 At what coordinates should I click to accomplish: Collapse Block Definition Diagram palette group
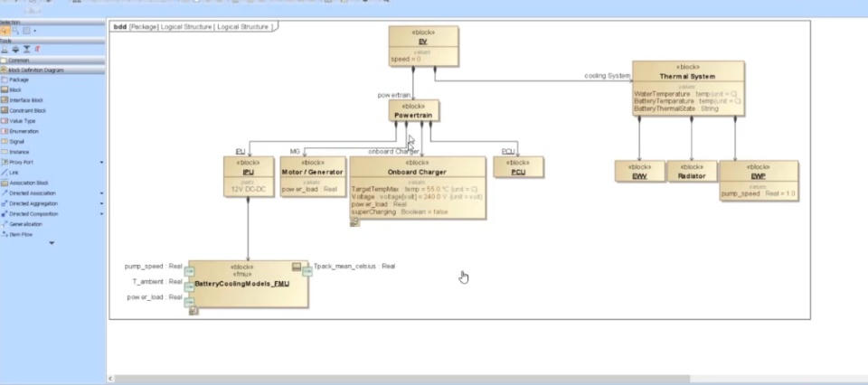pyautogui.click(x=52, y=70)
